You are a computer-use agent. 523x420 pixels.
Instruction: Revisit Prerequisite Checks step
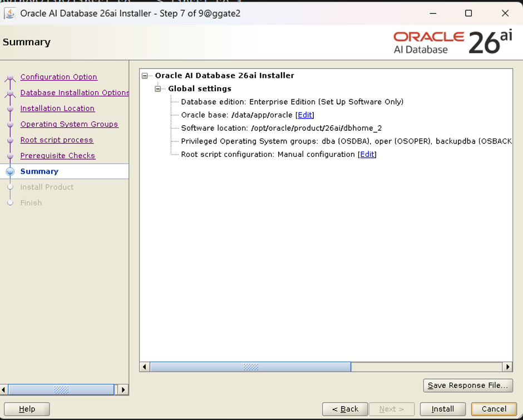[x=58, y=155]
